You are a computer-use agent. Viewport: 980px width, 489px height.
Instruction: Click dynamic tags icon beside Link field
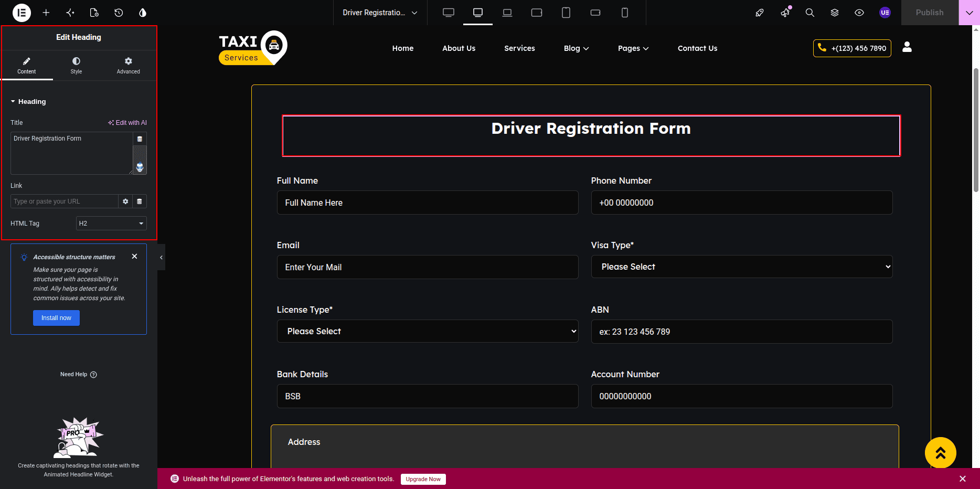coord(140,201)
